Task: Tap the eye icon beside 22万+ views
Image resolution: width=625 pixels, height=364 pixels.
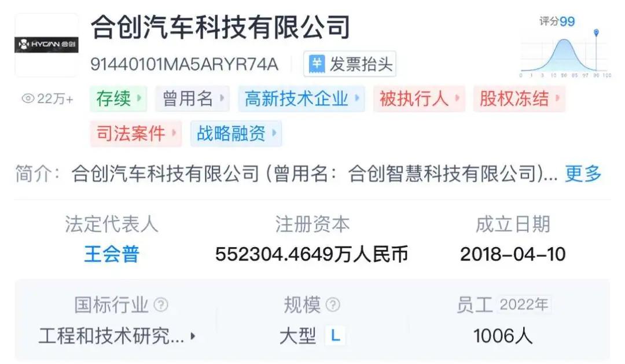Action: (28, 98)
